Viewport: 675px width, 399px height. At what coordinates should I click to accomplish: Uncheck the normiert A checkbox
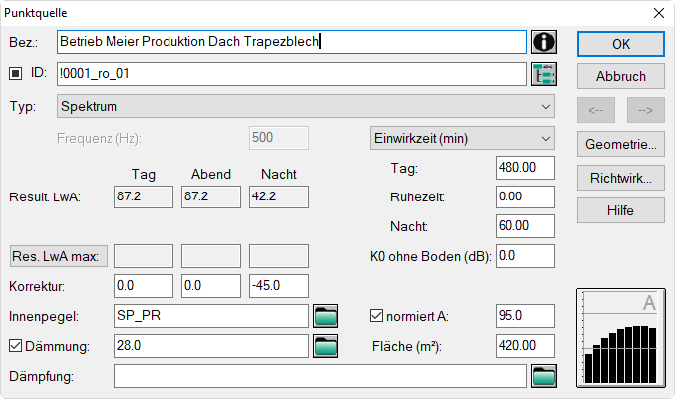tap(376, 316)
